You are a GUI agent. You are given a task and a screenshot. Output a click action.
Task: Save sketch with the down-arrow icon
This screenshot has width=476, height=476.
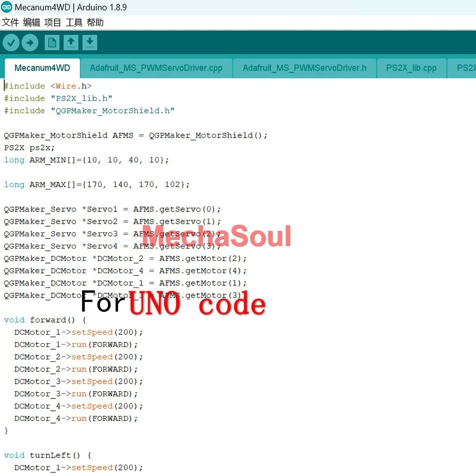click(x=90, y=42)
